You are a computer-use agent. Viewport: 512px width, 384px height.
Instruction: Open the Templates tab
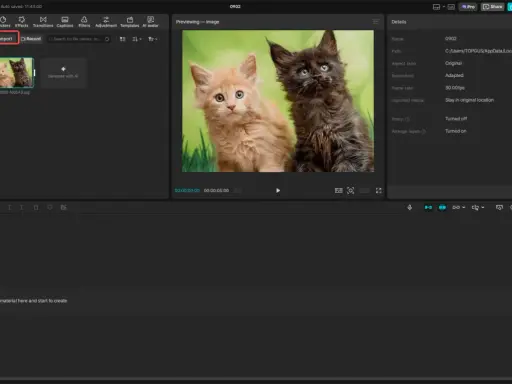pyautogui.click(x=130, y=22)
